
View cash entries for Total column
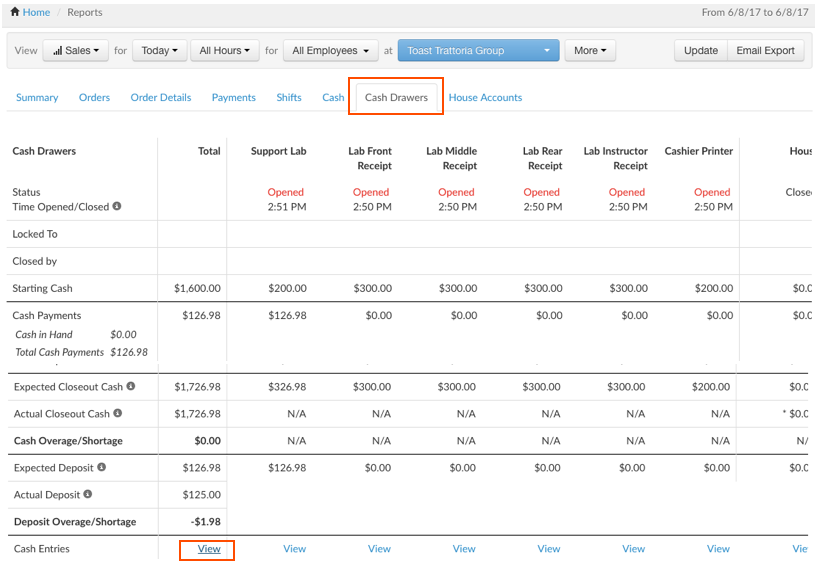(209, 549)
